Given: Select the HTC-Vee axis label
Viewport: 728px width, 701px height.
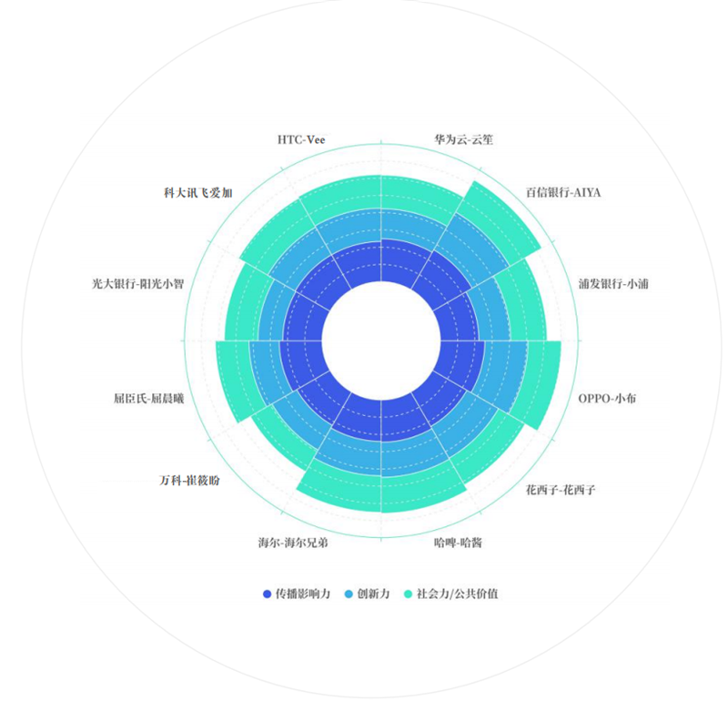Looking at the screenshot, I should (x=301, y=139).
